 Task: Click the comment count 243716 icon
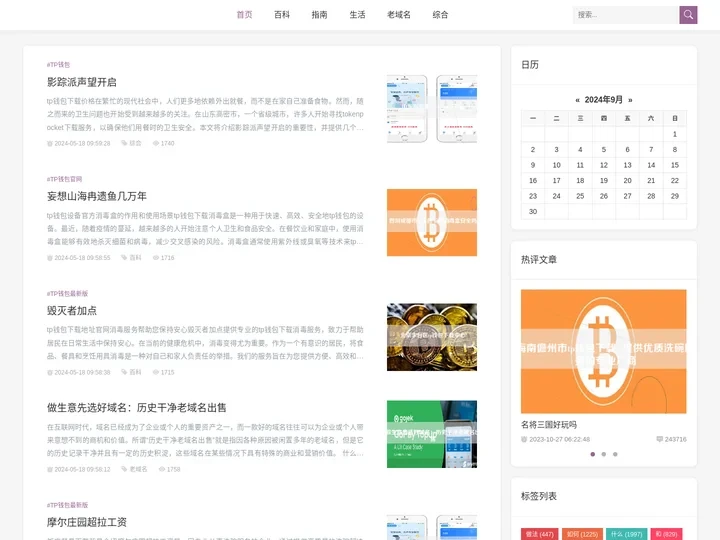(660, 439)
